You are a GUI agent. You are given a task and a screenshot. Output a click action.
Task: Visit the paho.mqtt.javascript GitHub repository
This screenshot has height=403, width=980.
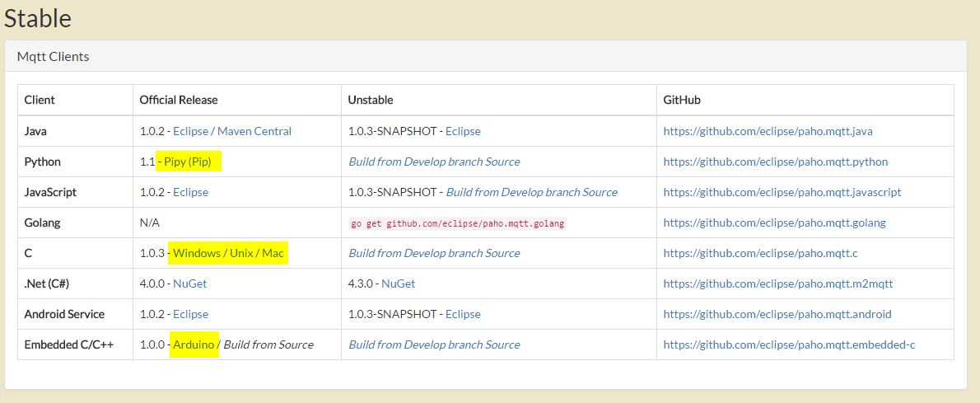pyautogui.click(x=782, y=192)
